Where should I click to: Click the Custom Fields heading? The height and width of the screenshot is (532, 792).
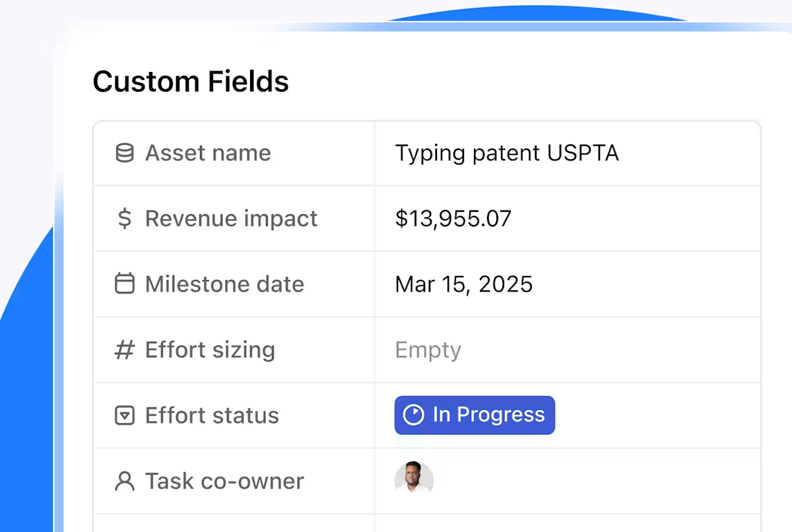[191, 82]
